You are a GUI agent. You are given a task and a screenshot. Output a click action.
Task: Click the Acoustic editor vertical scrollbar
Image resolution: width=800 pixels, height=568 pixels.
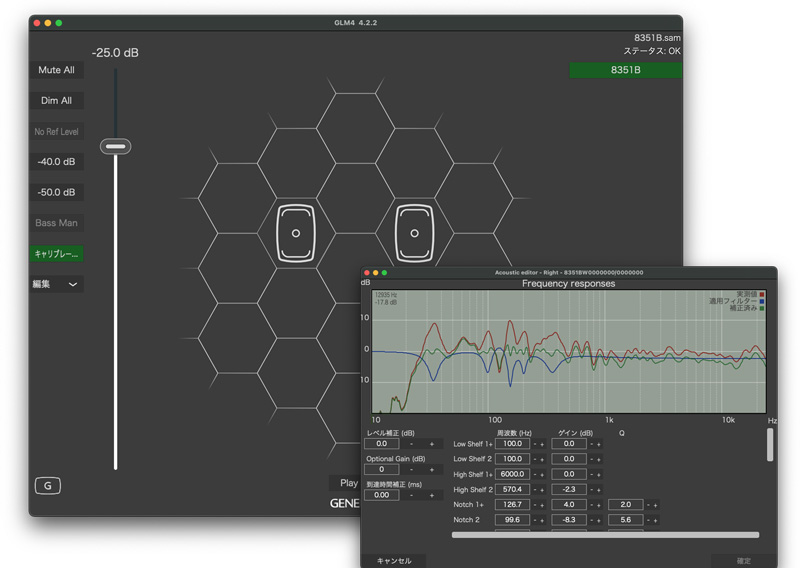point(769,445)
